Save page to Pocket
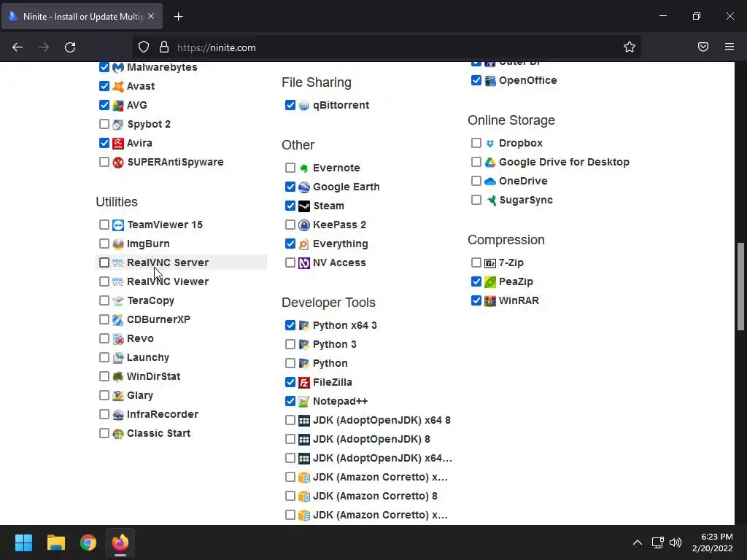The height and width of the screenshot is (560, 747). click(x=703, y=47)
